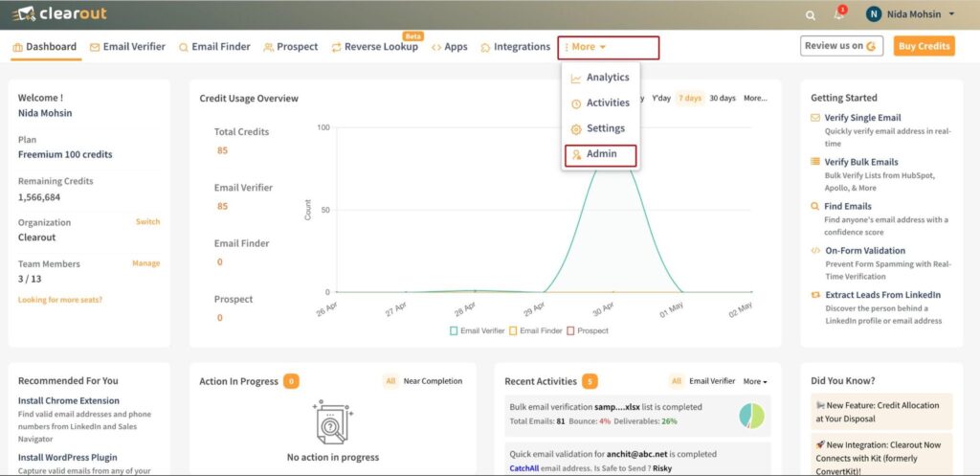Click Looking for more seats? link

click(x=60, y=300)
